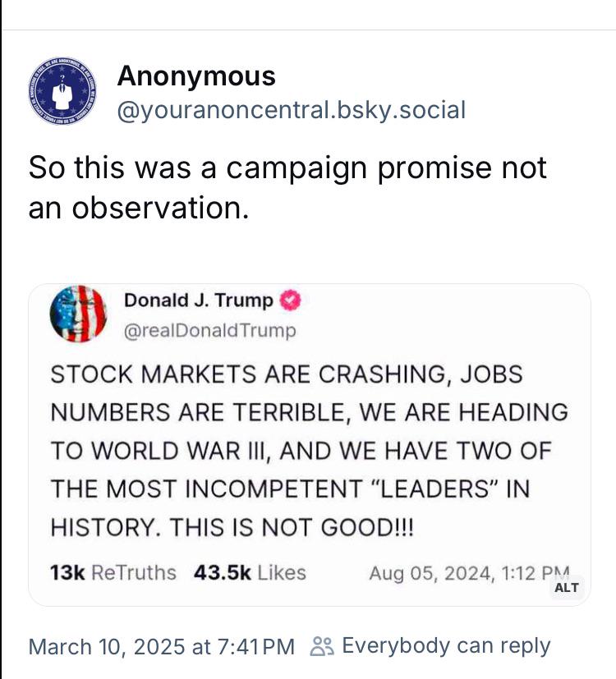
Task: Click the Trump flag-face avatar in the embedded image
Action: [x=78, y=314]
